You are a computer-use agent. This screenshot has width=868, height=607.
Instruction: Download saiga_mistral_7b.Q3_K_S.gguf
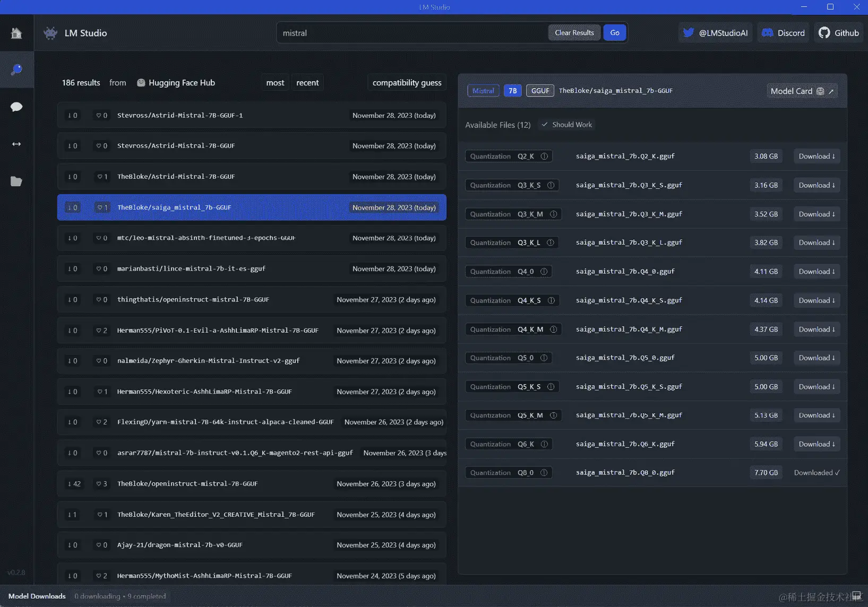click(x=817, y=185)
